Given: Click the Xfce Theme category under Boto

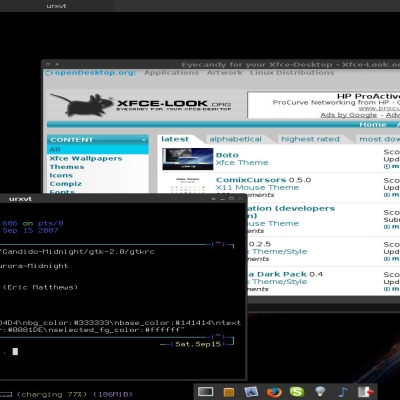Looking at the screenshot, I should 242,163.
